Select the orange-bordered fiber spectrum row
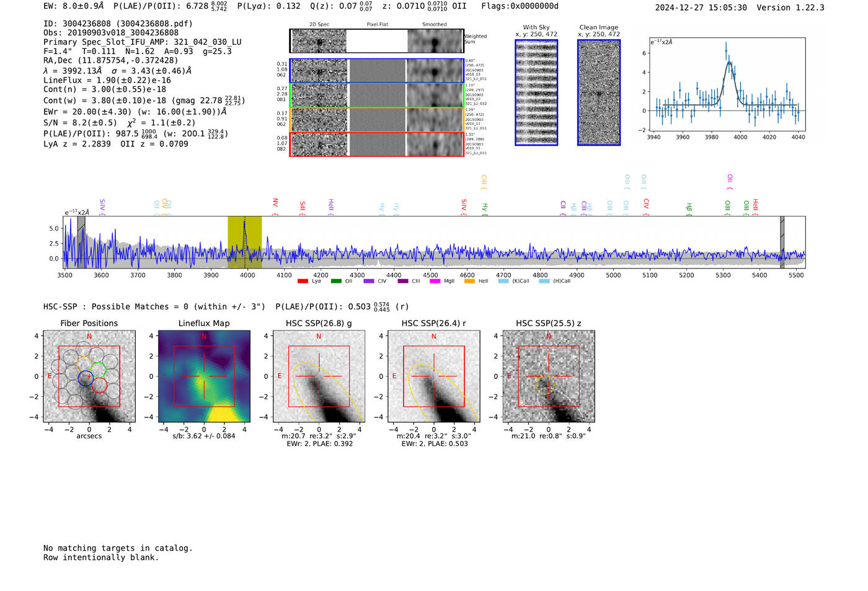 377,120
